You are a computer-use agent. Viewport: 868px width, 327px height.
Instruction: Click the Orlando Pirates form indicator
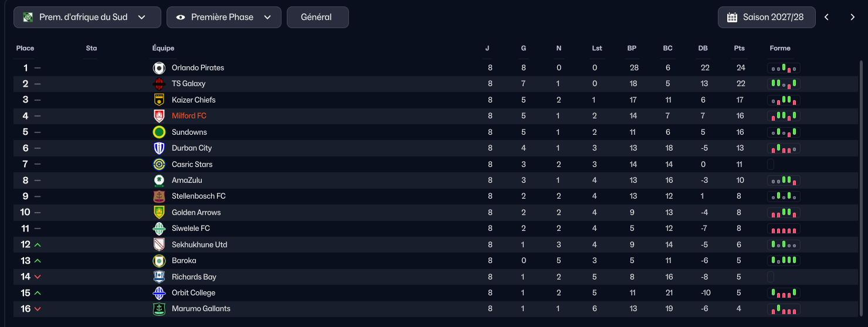pyautogui.click(x=784, y=68)
